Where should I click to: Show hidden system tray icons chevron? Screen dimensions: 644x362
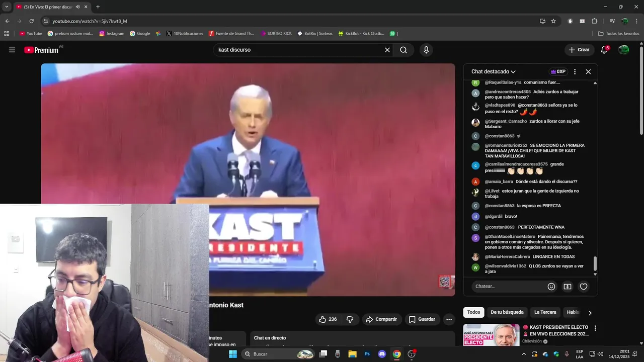pos(524,354)
